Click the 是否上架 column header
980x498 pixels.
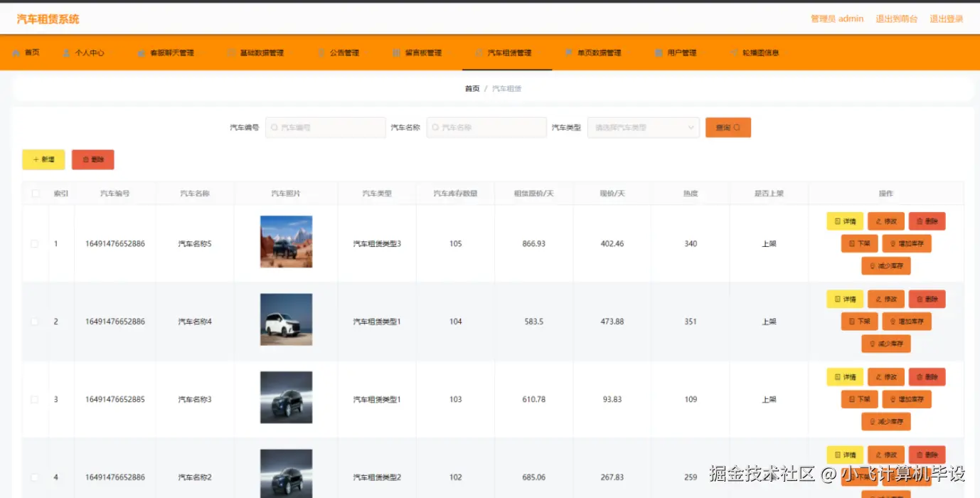coord(769,194)
